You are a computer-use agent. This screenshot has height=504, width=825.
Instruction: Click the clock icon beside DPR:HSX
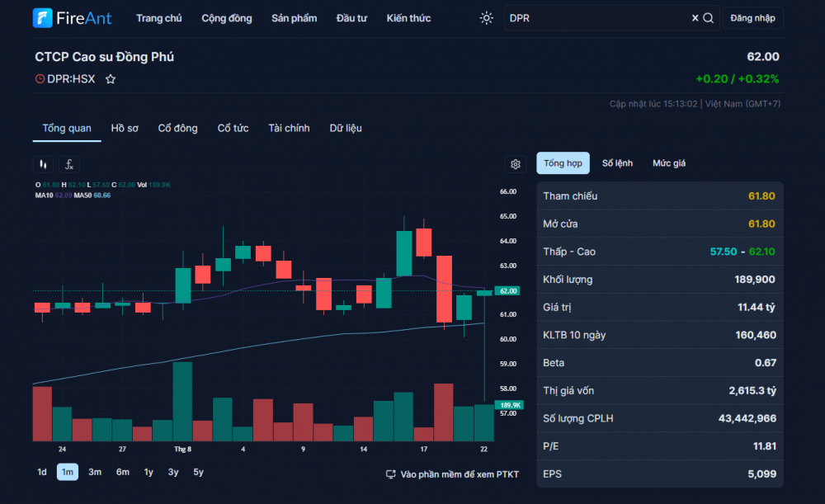pyautogui.click(x=40, y=79)
